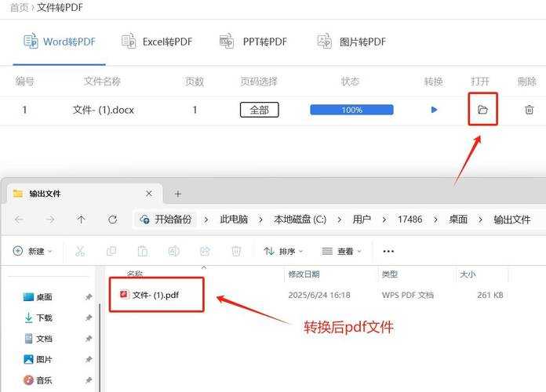Click 开始备份 in the address bar
The width and height of the screenshot is (546, 392).
pyautogui.click(x=166, y=220)
